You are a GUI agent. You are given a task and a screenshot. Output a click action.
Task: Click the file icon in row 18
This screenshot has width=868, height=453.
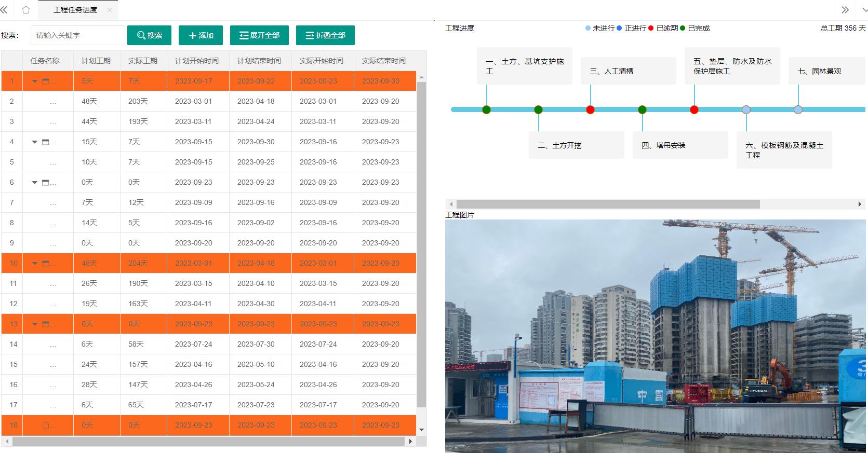coord(46,425)
